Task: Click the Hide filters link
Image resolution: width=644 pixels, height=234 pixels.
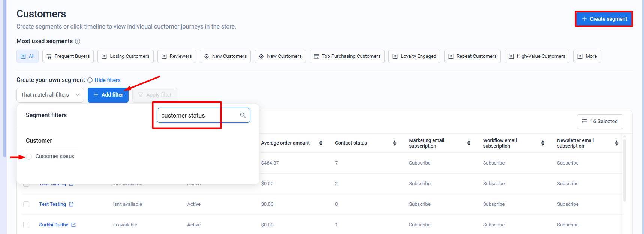Action: [x=108, y=80]
